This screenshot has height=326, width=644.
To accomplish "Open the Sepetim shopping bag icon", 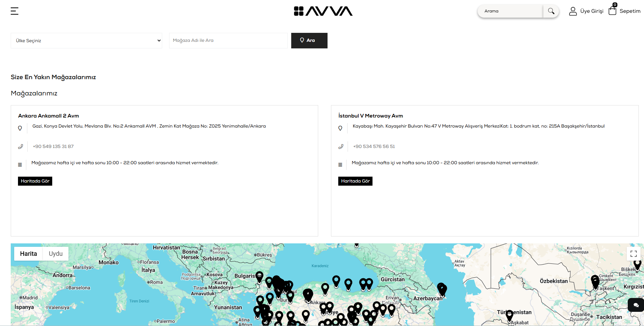I will pyautogui.click(x=613, y=10).
